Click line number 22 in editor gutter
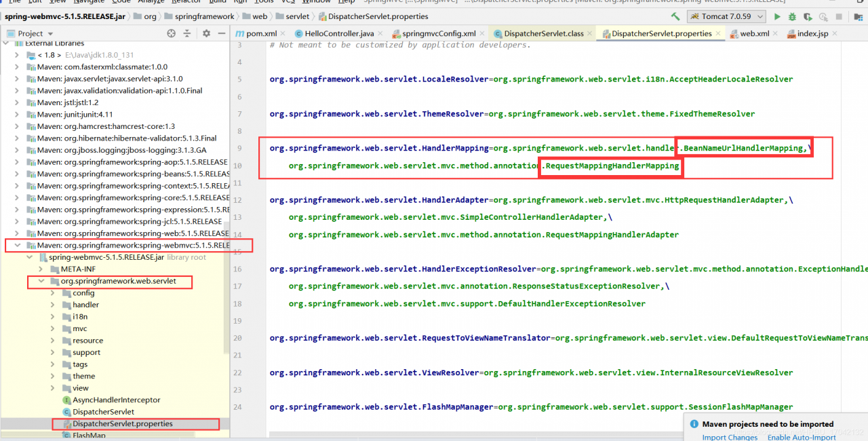Image resolution: width=868 pixels, height=441 pixels. tap(239, 372)
